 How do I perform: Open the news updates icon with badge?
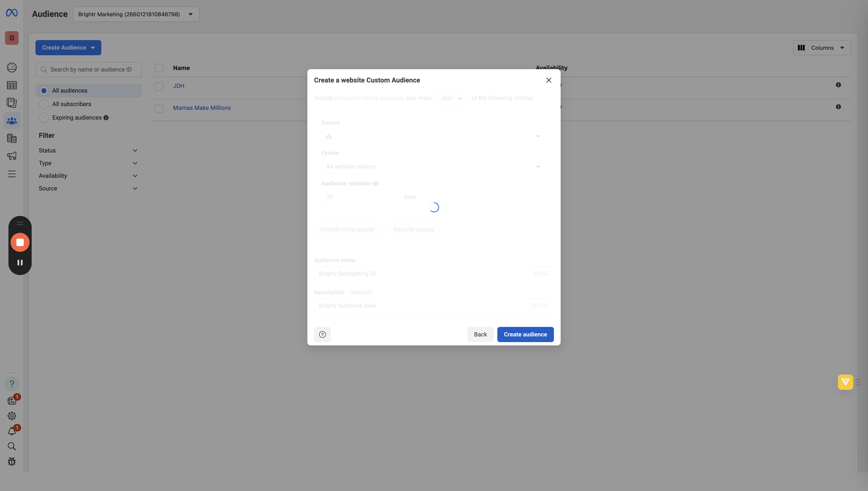tap(12, 400)
